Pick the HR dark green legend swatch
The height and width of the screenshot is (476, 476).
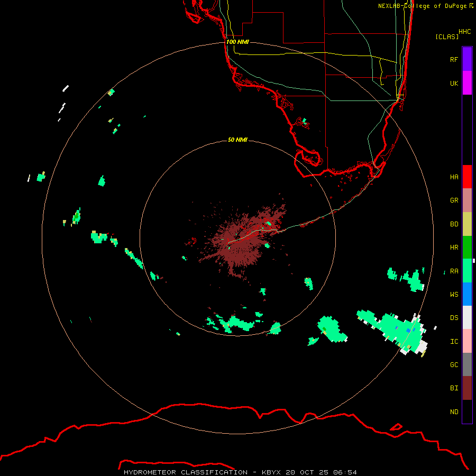tap(467, 248)
